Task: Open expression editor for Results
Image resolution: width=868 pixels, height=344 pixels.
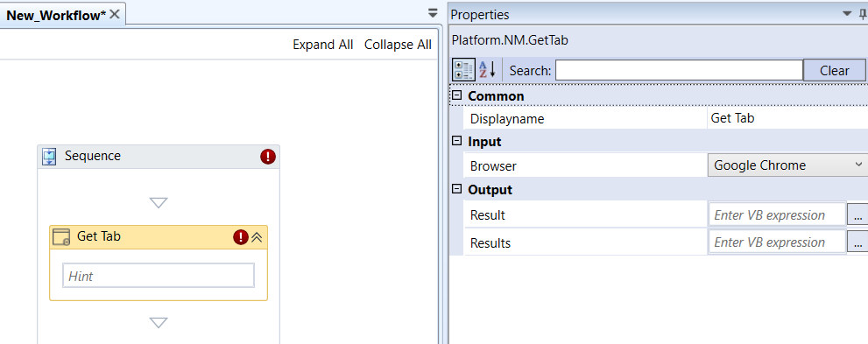Action: 858,242
